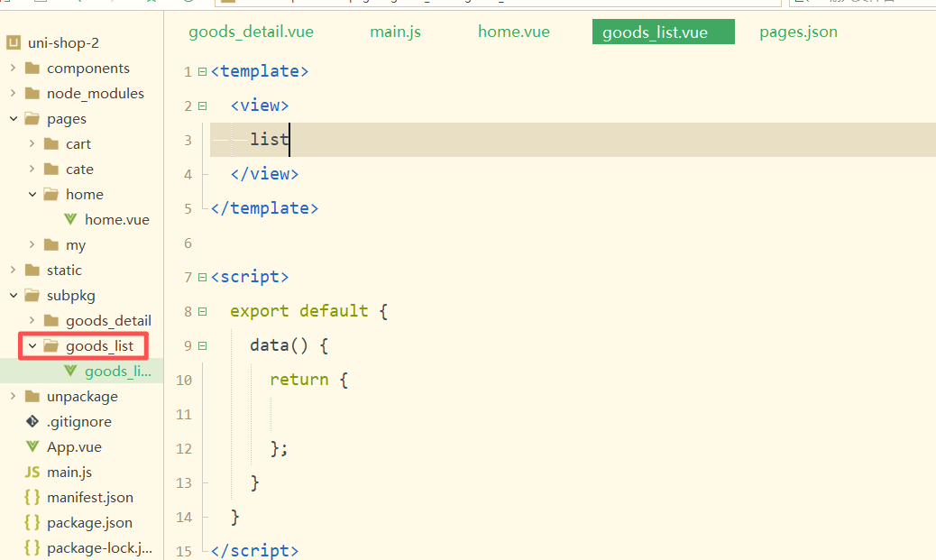Open the pages.json tab
The width and height of the screenshot is (936, 560).
(x=798, y=32)
